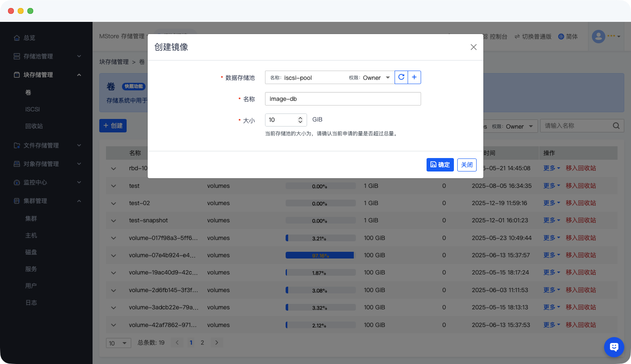Click the refresh storage pool icon
This screenshot has height=364, width=631.
[x=401, y=77]
